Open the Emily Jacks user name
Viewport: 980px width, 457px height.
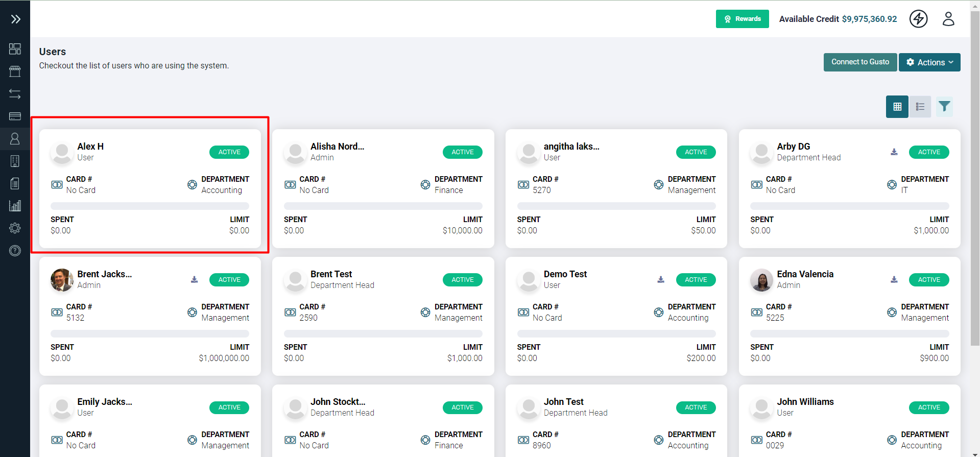(105, 402)
